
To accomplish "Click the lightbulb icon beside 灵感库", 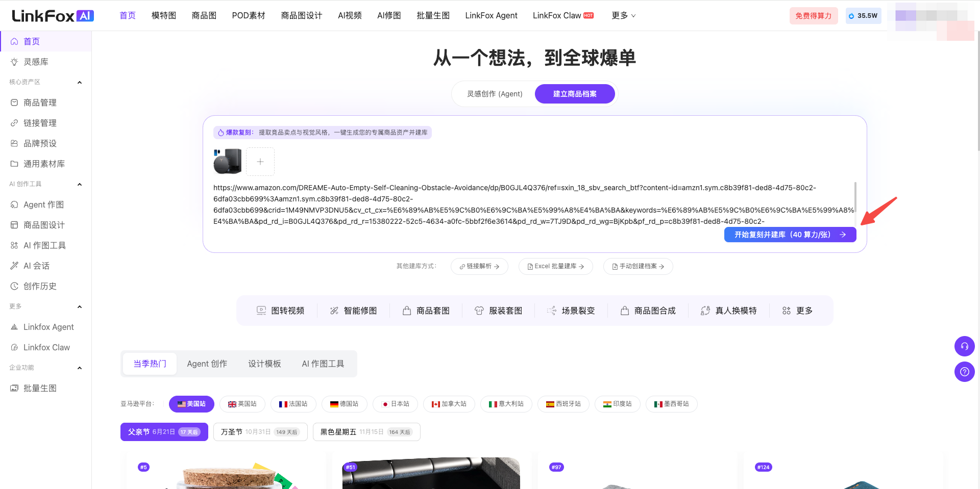I will pos(14,62).
